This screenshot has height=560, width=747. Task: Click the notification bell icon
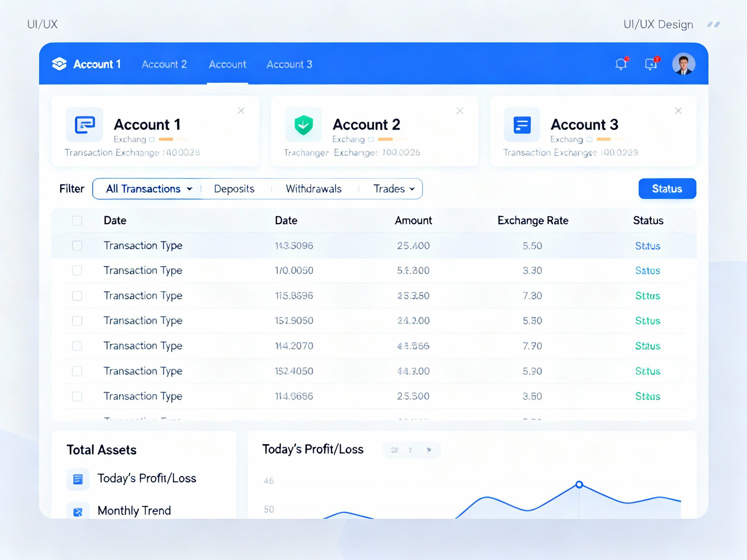(x=621, y=64)
